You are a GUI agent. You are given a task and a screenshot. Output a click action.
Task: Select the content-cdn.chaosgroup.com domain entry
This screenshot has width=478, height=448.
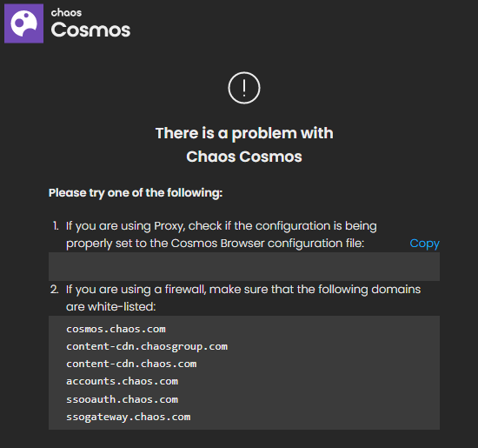click(x=147, y=346)
